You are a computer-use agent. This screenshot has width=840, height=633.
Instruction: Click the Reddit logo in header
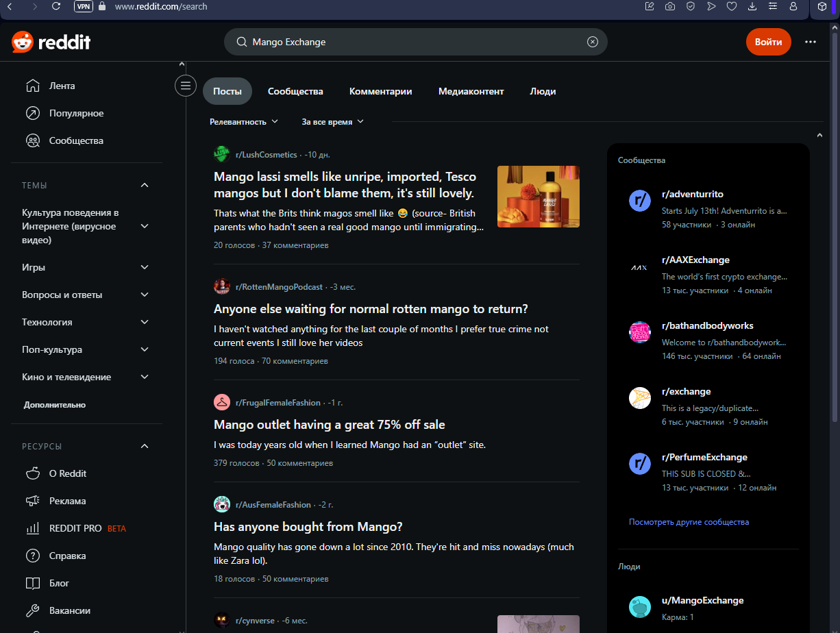click(51, 42)
